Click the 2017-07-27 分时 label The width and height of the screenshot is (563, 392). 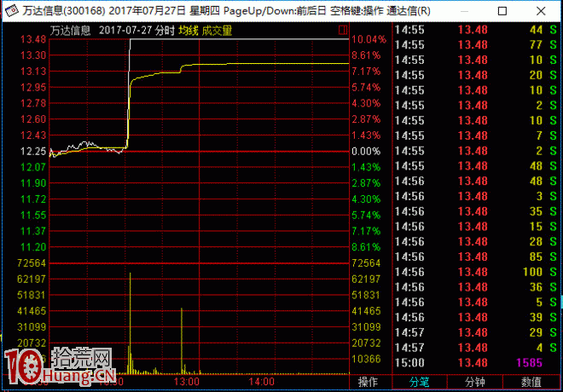(x=136, y=31)
